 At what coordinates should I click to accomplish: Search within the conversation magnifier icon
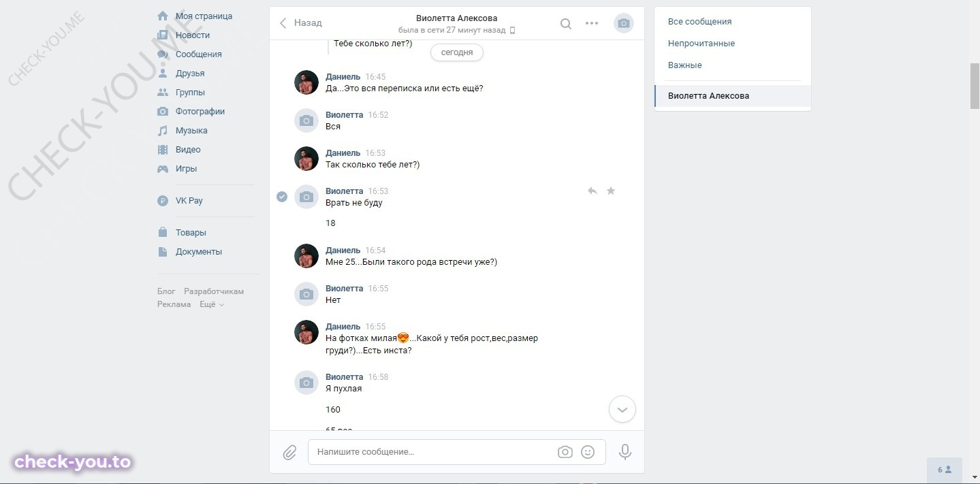tap(566, 23)
